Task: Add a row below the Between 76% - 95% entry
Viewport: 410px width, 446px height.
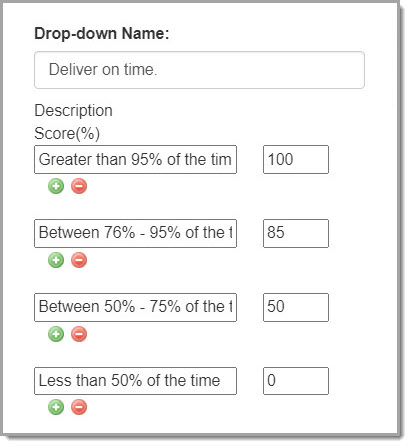Action: tap(56, 260)
